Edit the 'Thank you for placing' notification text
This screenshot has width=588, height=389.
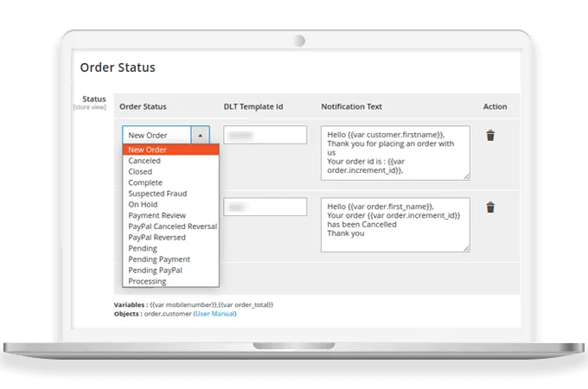pos(395,153)
